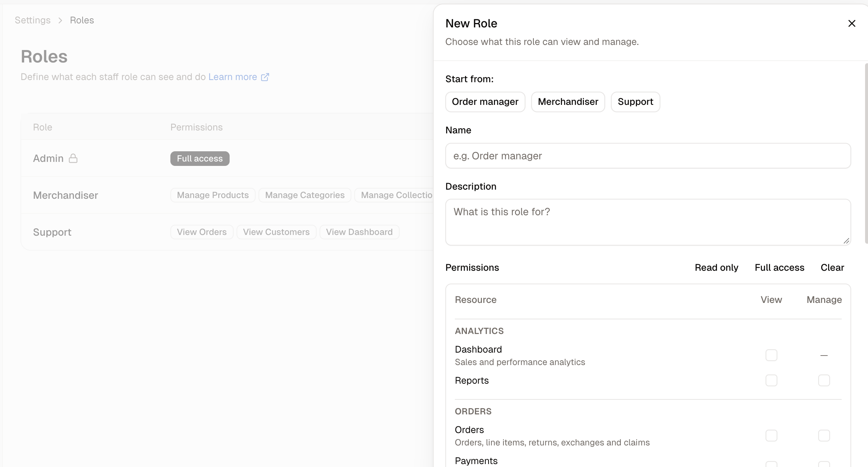The height and width of the screenshot is (467, 868).
Task: Select the Admin role row
Action: coord(227,158)
